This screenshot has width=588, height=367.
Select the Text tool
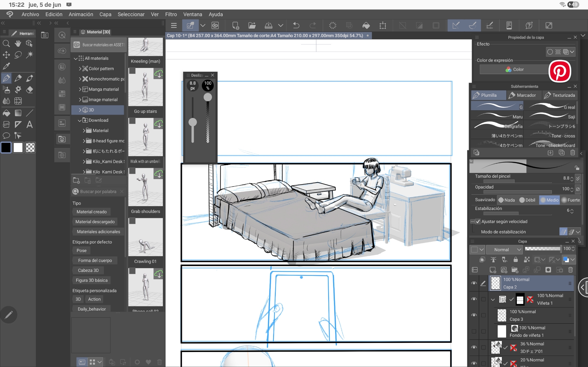pyautogui.click(x=29, y=124)
